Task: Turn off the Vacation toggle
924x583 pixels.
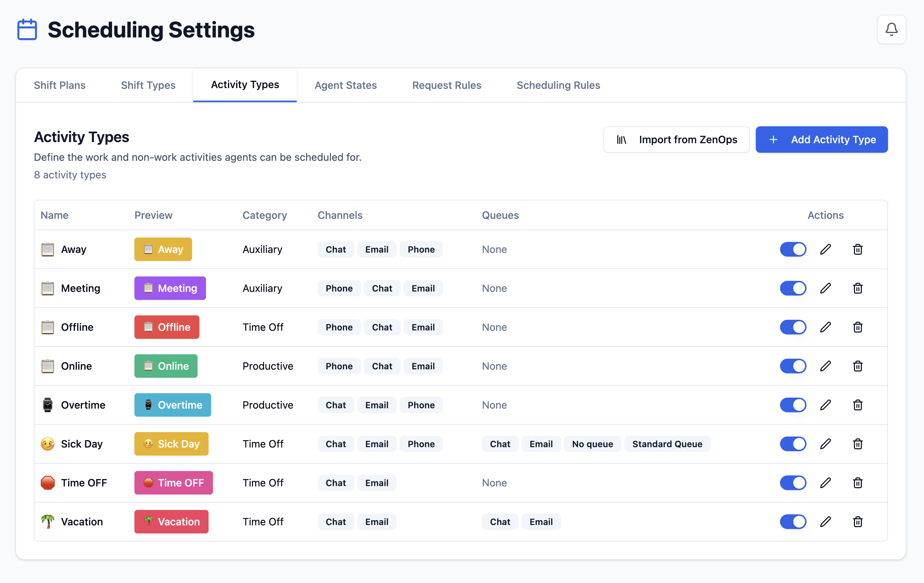Action: pyautogui.click(x=793, y=522)
